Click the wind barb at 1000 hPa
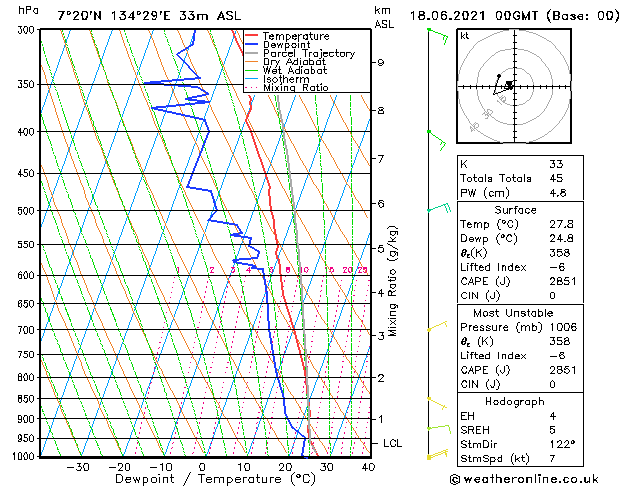This screenshot has width=629, height=486. click(x=435, y=455)
